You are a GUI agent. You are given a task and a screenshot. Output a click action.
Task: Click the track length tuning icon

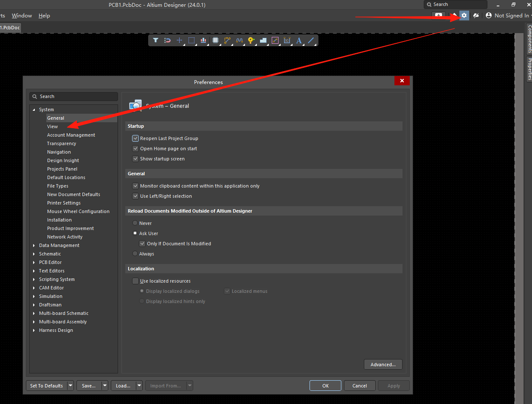(239, 40)
